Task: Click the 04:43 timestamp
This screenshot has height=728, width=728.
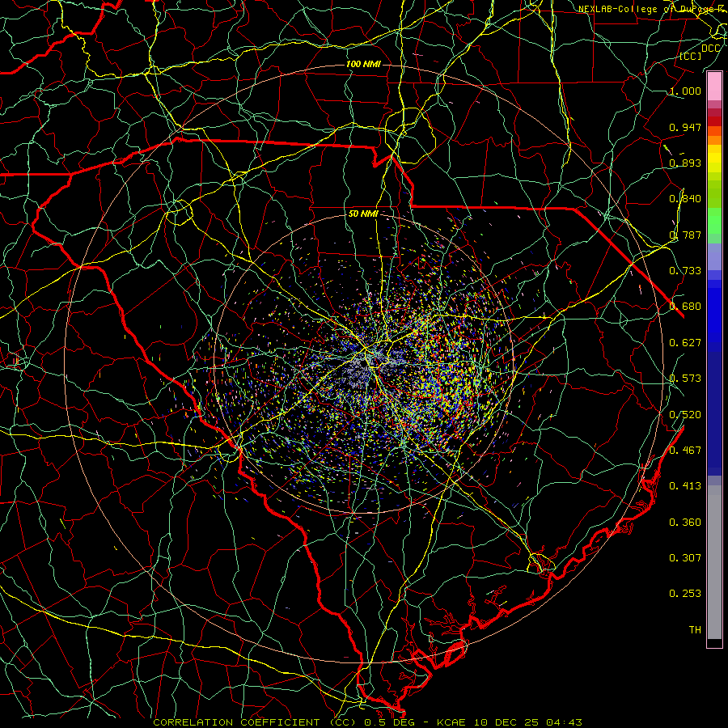Action: [564, 722]
